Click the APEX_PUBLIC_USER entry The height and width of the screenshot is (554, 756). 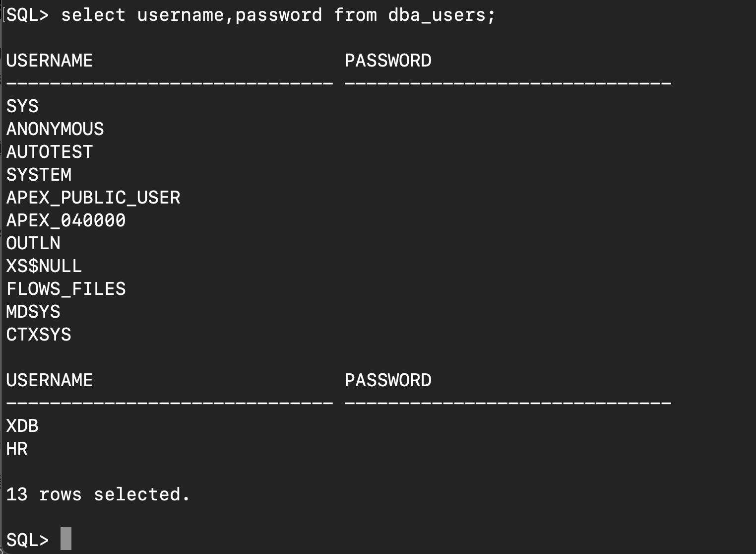coord(93,198)
